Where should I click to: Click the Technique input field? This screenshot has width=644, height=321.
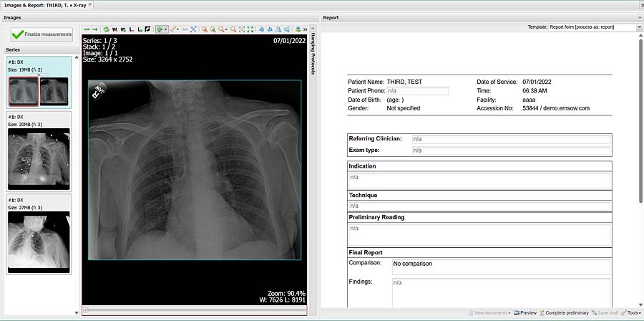pyautogui.click(x=479, y=206)
